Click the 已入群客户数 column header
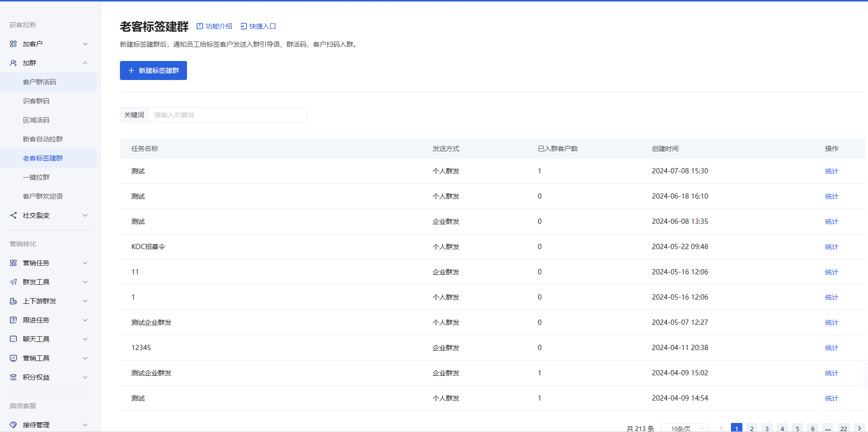This screenshot has width=868, height=432. pyautogui.click(x=558, y=149)
